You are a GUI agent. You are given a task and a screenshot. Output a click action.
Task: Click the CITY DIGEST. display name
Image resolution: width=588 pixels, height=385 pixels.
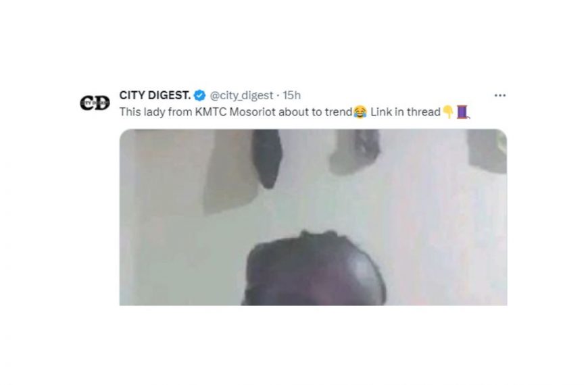click(x=155, y=95)
